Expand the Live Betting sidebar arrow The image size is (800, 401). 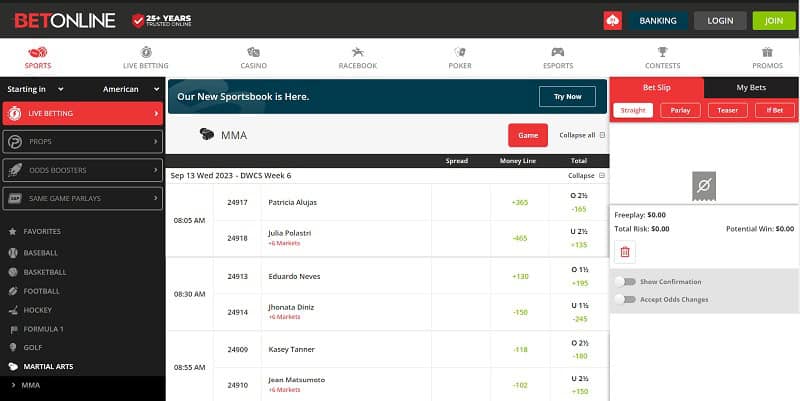click(156, 113)
